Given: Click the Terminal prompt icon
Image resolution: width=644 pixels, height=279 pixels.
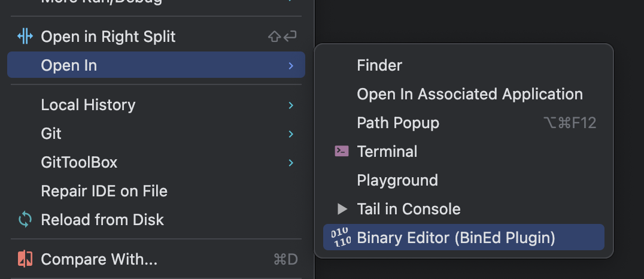Looking at the screenshot, I should (x=342, y=151).
